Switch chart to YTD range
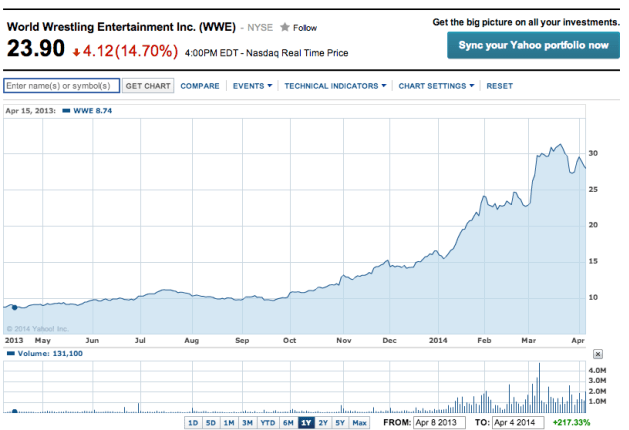Image resolution: width=629 pixels, height=430 pixels. click(x=267, y=423)
